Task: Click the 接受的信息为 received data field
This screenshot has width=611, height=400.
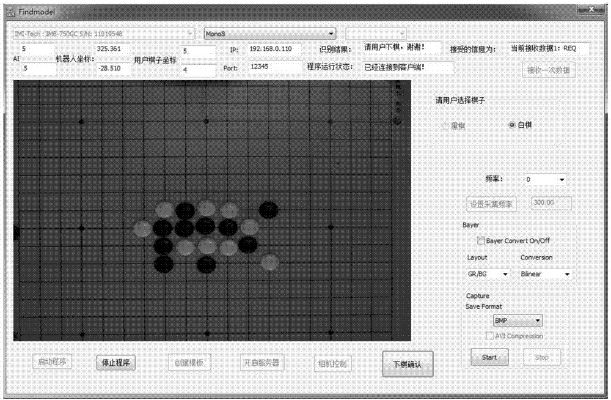Action: coord(549,48)
